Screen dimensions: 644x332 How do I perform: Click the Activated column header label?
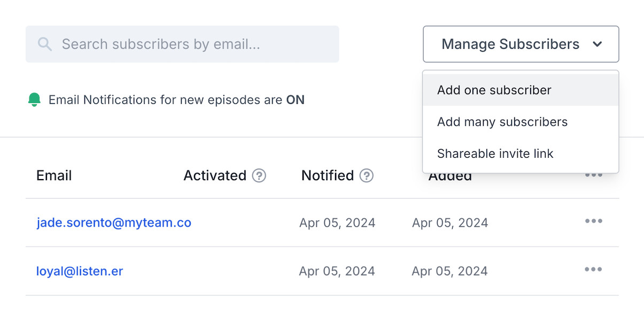click(215, 175)
